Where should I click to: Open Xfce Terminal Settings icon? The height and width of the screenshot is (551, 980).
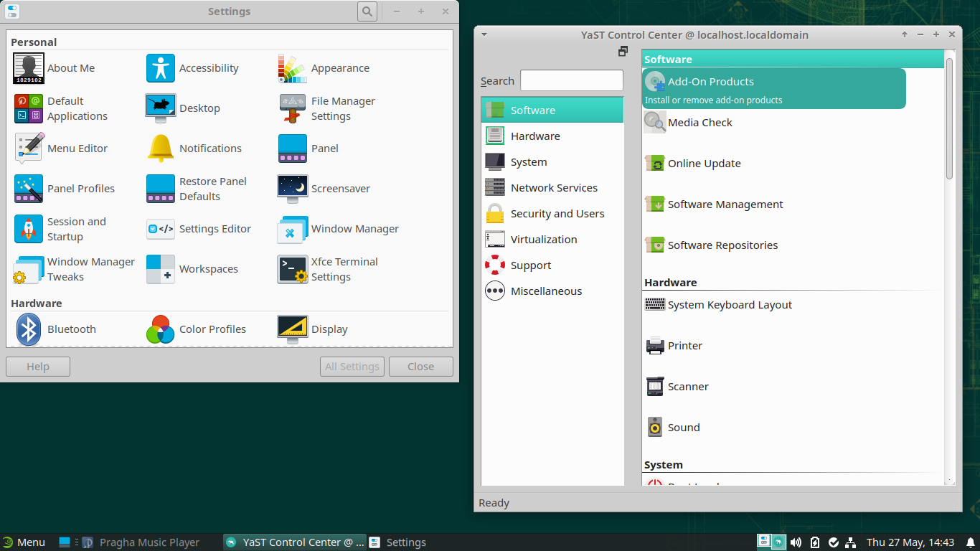pos(293,269)
